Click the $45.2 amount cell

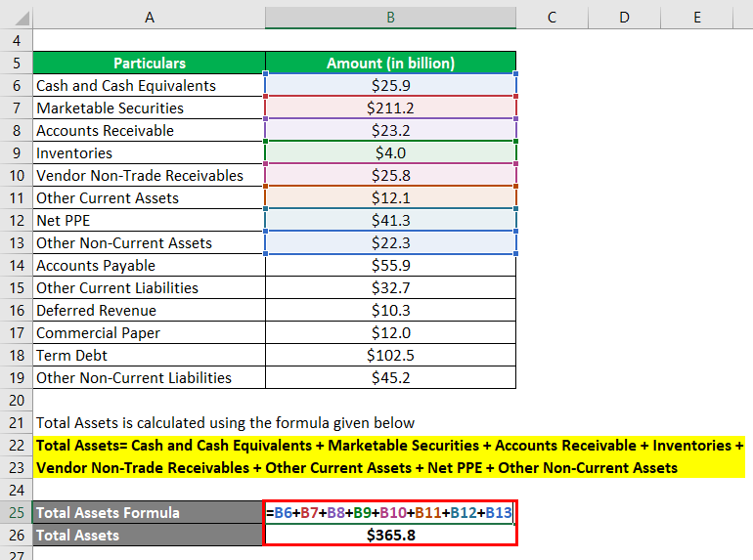tap(390, 377)
